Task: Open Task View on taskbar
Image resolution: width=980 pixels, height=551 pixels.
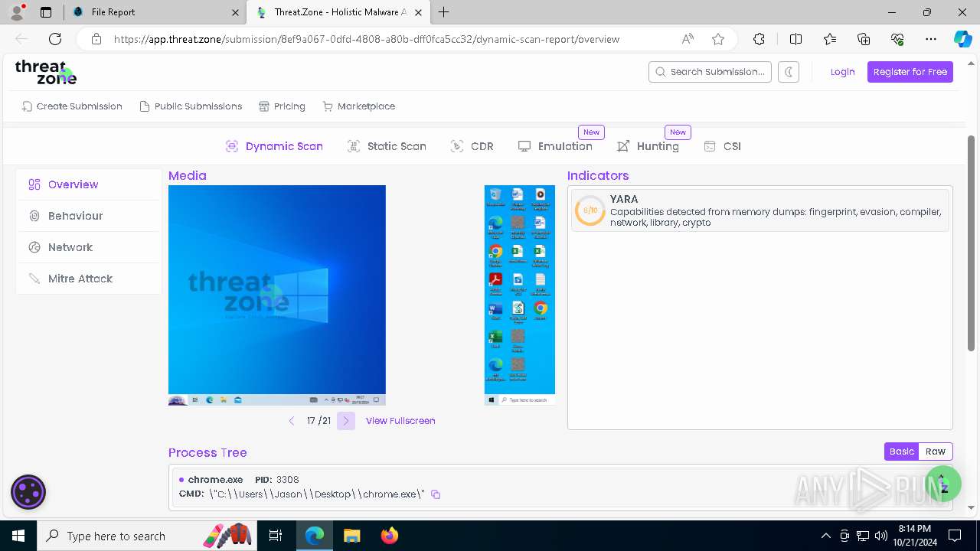Action: click(x=276, y=536)
